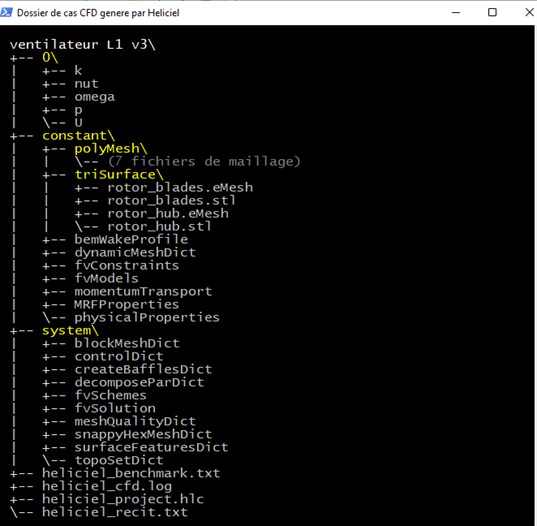
Task: Maximize the CFD case folder window
Action: (x=492, y=13)
